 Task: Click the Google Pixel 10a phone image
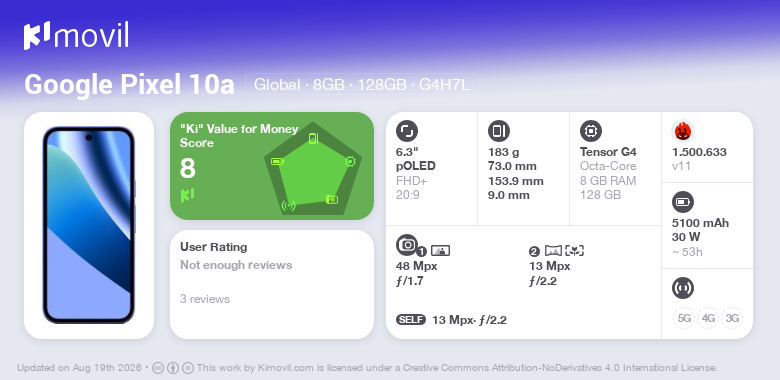[89, 225]
